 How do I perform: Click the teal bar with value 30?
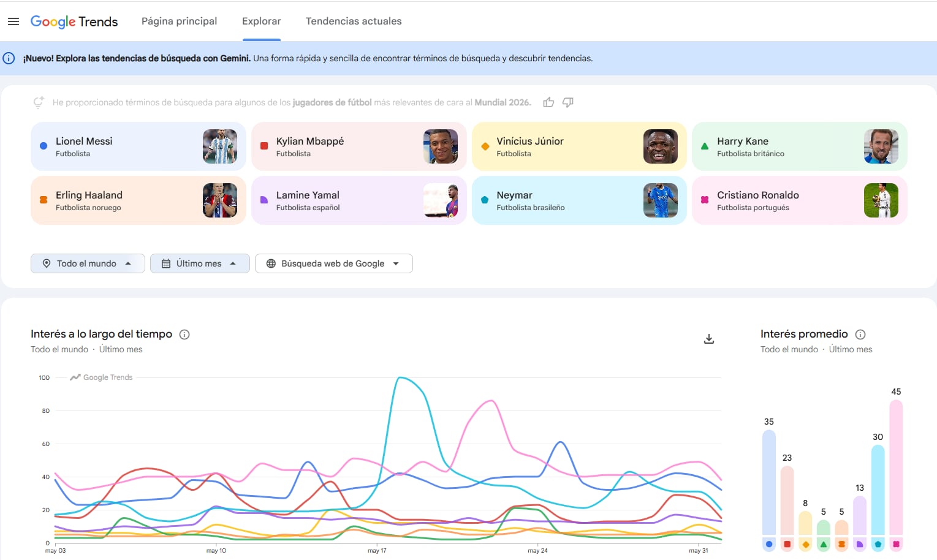(878, 490)
